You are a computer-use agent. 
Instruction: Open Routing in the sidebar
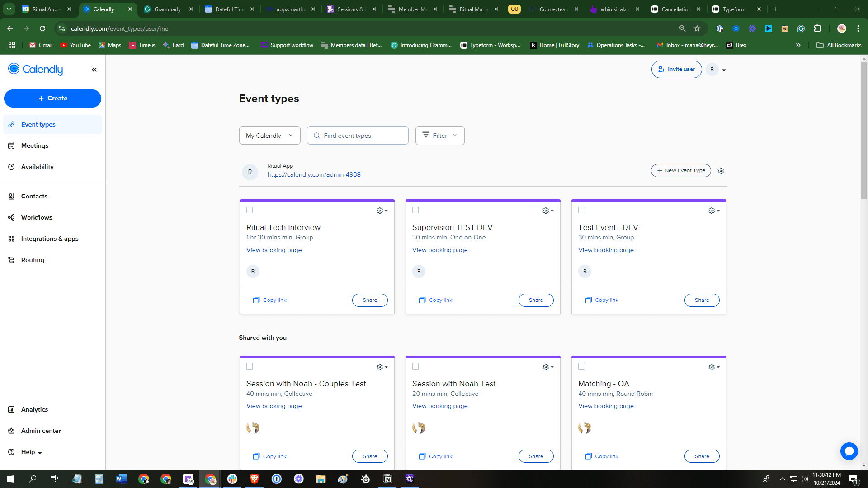[52, 260]
